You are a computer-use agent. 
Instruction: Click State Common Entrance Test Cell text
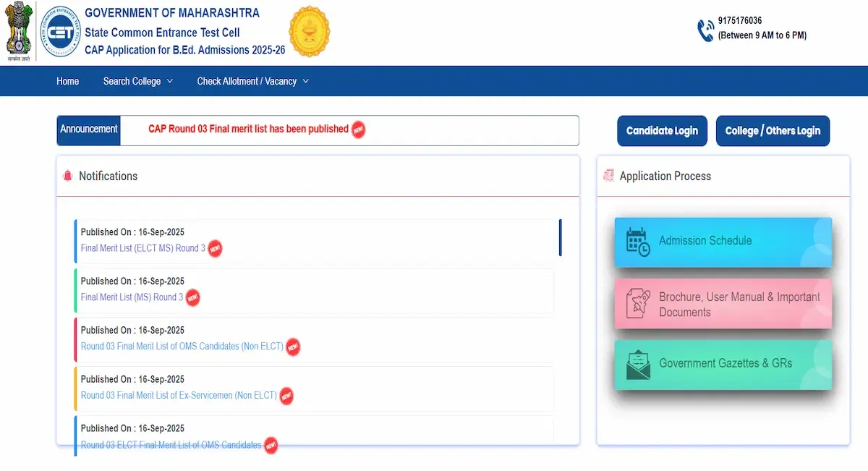[x=162, y=33]
